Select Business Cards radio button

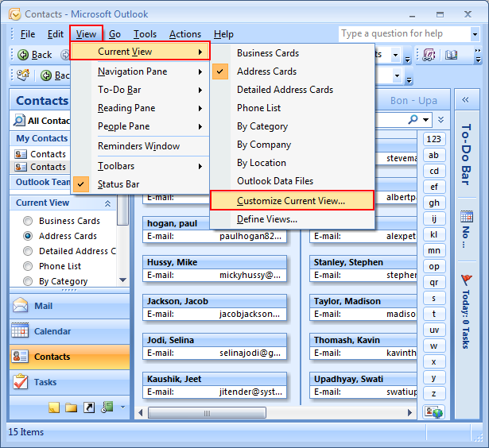tap(28, 221)
